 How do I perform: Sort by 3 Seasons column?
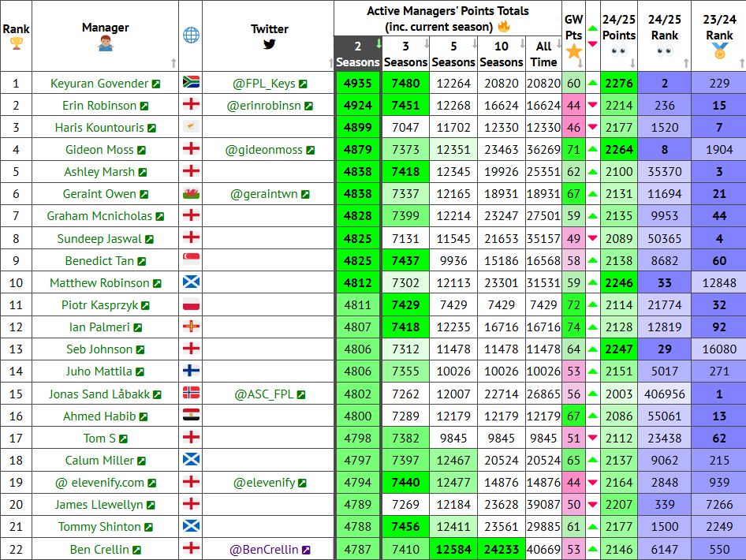[x=406, y=54]
